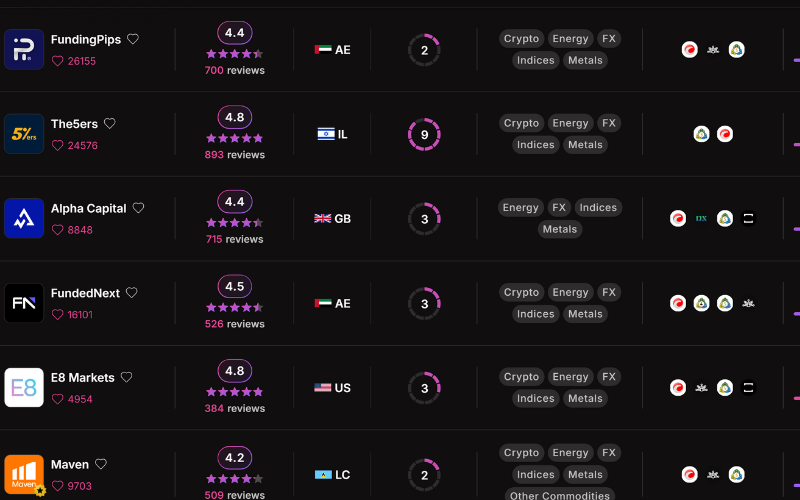Open 893 reviews for The5ers
The width and height of the screenshot is (800, 500).
234,155
